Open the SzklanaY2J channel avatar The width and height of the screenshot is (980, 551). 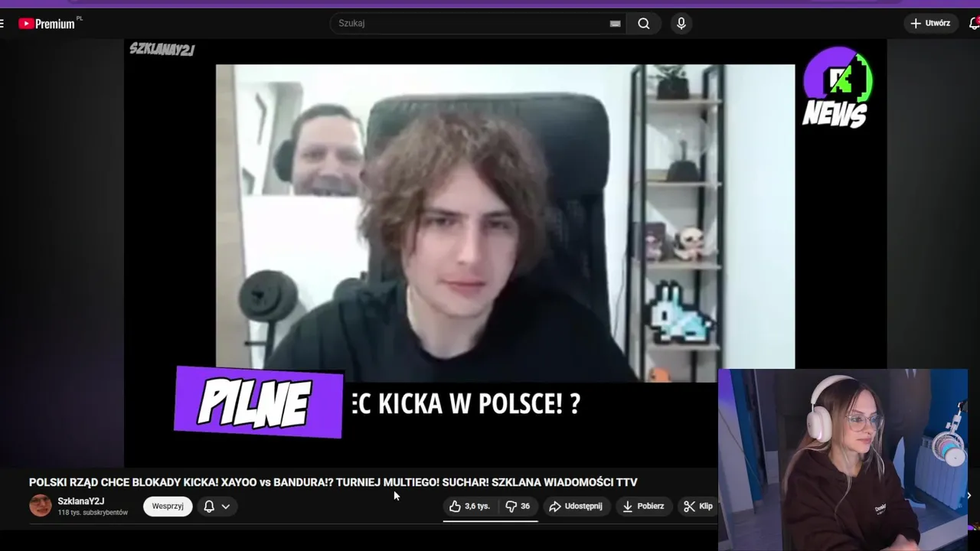coord(41,506)
